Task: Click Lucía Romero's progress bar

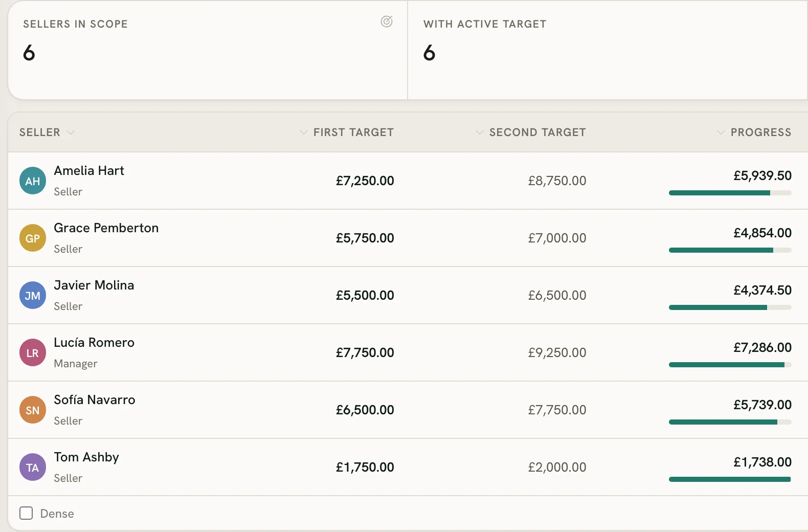Action: 730,365
